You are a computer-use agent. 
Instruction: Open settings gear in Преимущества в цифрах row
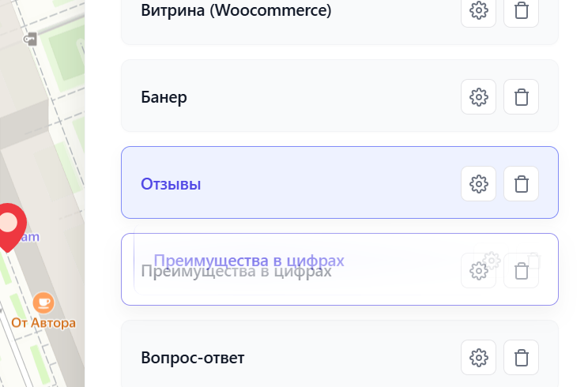point(478,271)
